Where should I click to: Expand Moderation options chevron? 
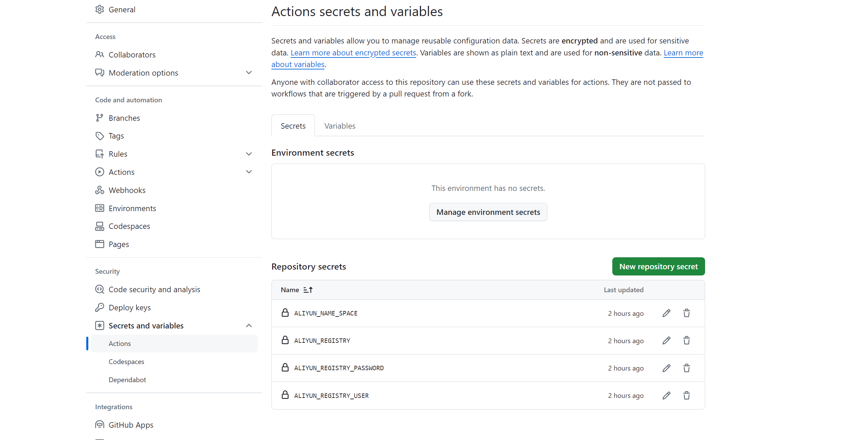coord(249,73)
